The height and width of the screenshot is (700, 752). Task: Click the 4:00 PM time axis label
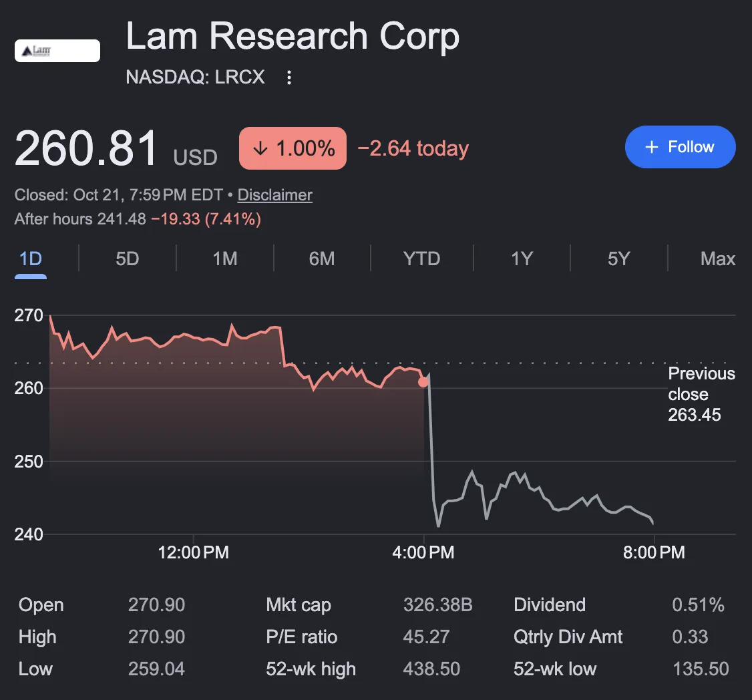coord(423,552)
